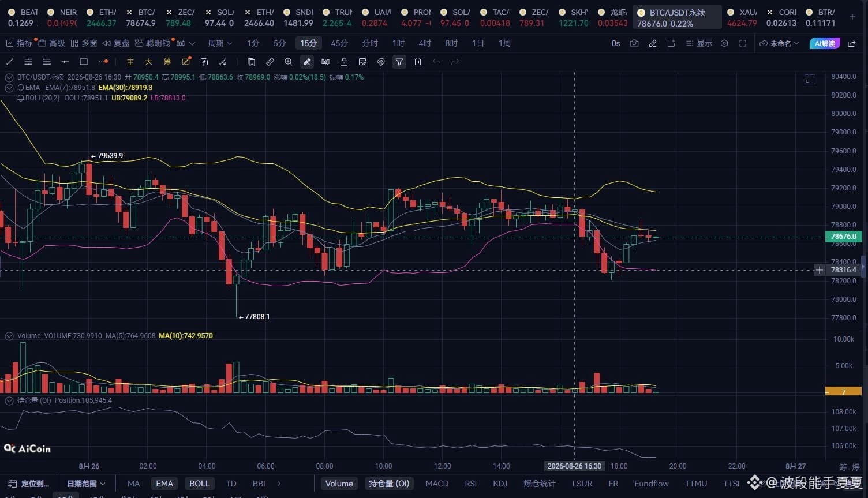Viewport: 868px width, 498px height.
Task: Collapse the EMA indicator legend row
Action: [x=9, y=88]
